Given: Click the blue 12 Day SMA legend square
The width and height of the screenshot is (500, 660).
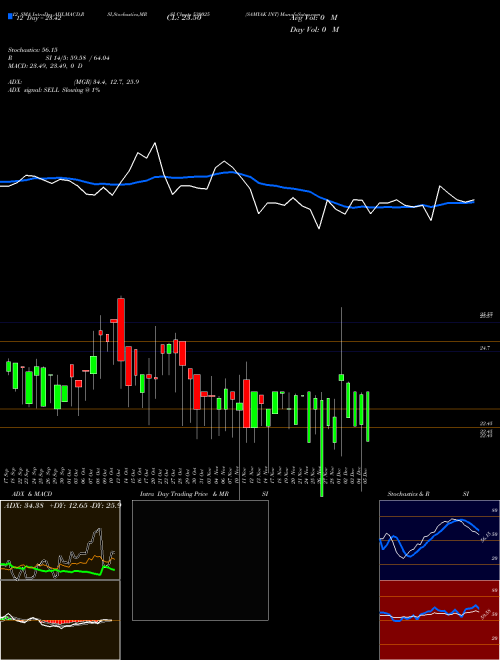Looking at the screenshot, I should click(10, 16).
